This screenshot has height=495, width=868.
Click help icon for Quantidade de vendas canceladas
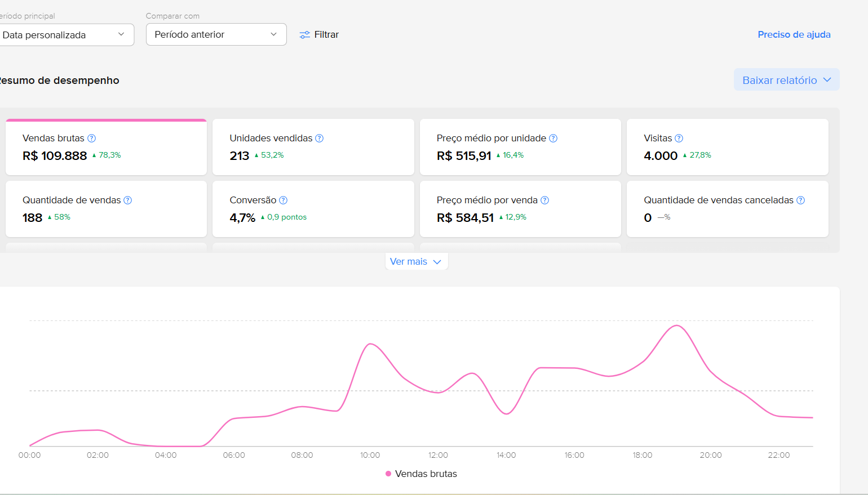click(x=800, y=200)
